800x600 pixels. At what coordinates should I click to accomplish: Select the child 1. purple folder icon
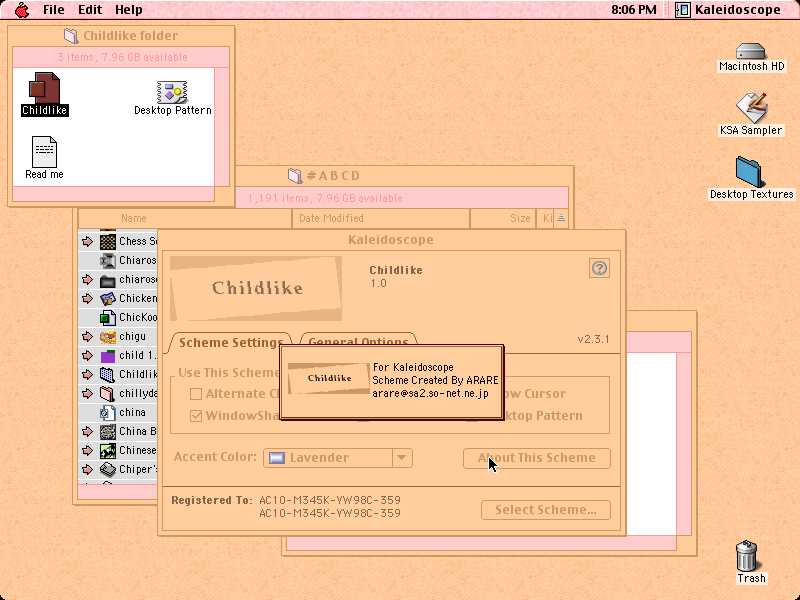[108, 356]
